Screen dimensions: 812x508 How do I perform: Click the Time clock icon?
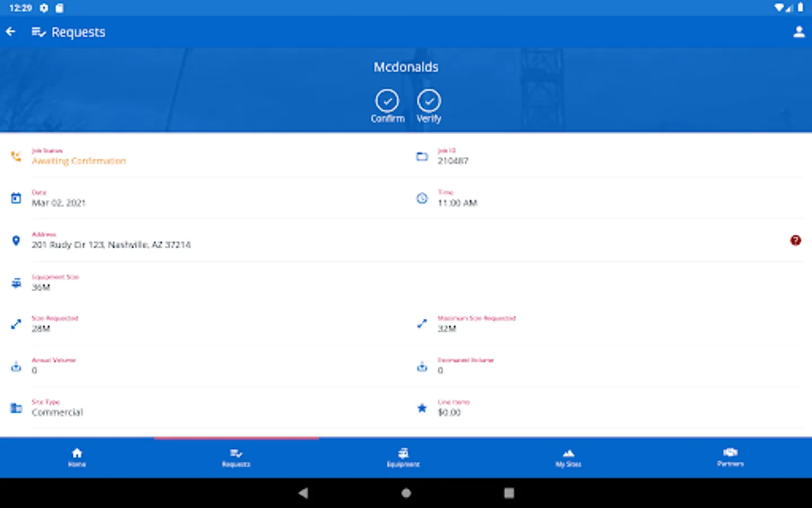pyautogui.click(x=422, y=198)
